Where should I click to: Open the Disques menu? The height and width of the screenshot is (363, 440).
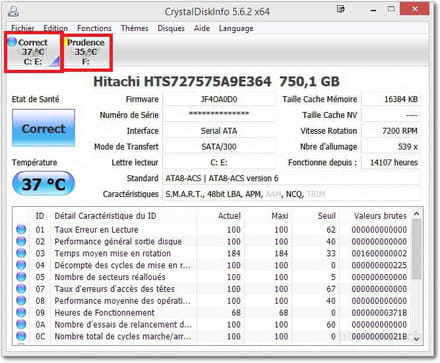click(x=171, y=28)
